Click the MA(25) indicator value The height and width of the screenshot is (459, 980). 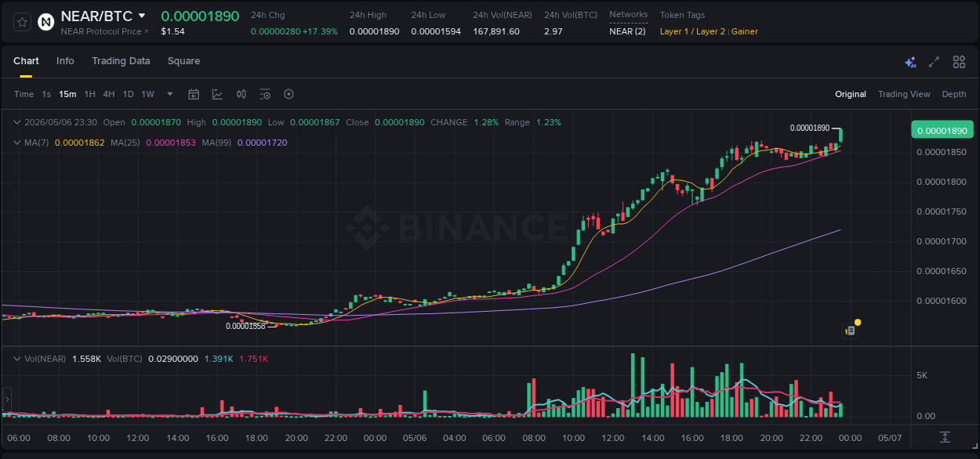tap(170, 143)
